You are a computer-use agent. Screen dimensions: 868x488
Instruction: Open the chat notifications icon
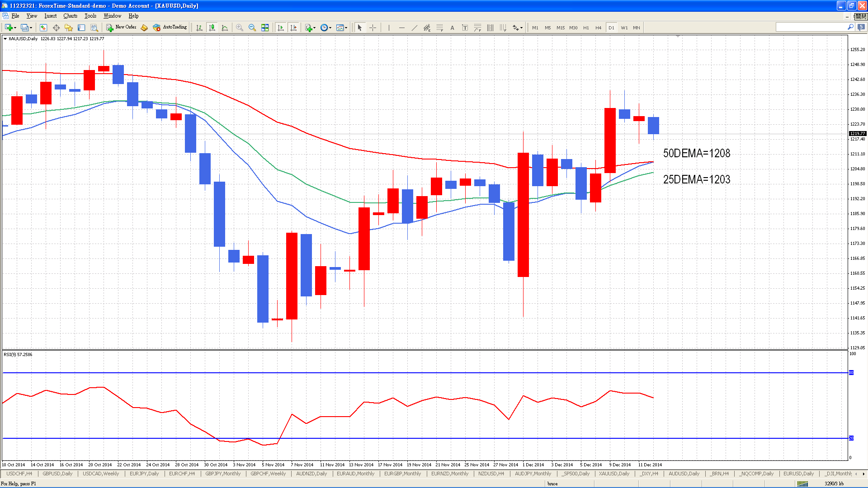[x=861, y=27]
